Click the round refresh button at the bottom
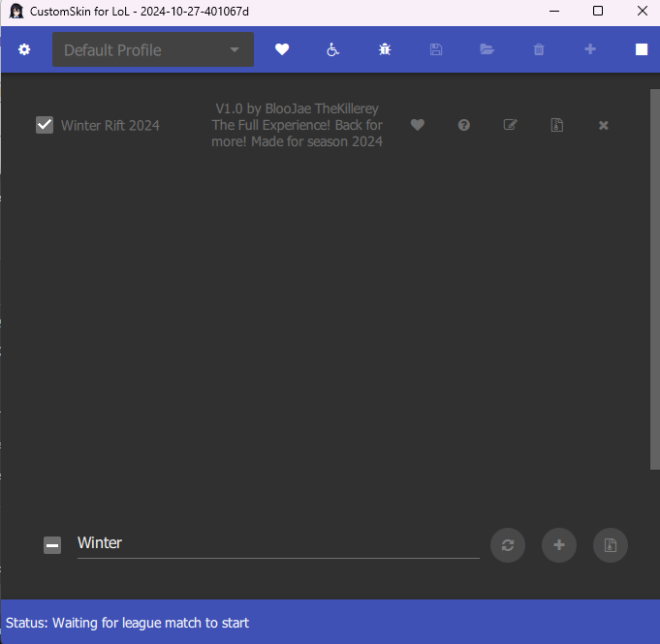The width and height of the screenshot is (660, 644). (508, 545)
